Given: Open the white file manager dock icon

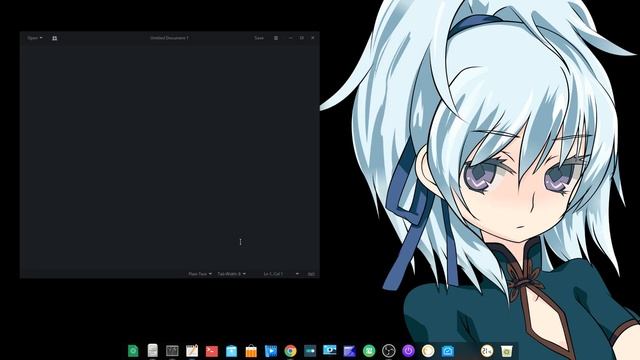Looking at the screenshot, I should click(153, 350).
